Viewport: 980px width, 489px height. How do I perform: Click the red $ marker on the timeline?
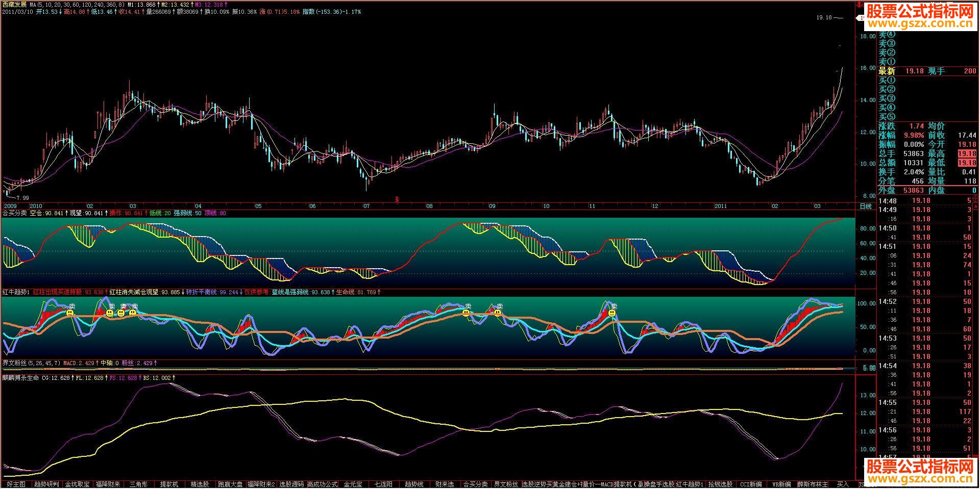pyautogui.click(x=397, y=199)
